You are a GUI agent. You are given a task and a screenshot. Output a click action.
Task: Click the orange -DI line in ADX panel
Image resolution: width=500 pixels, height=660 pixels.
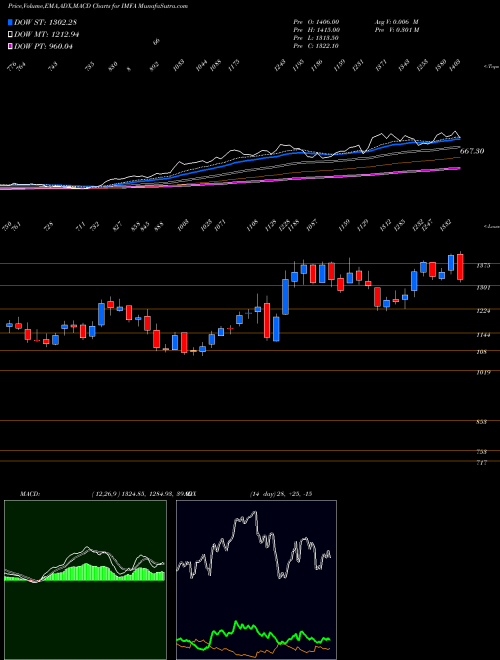pos(253,654)
